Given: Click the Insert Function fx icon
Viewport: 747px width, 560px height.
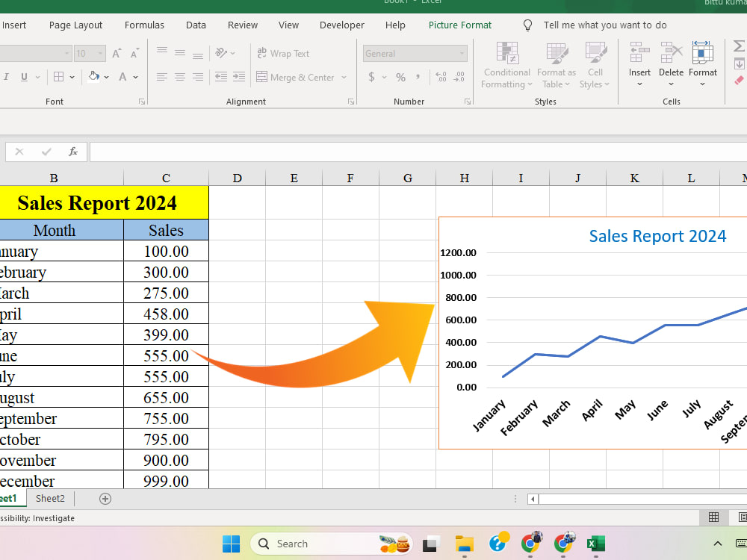Looking at the screenshot, I should coord(73,152).
